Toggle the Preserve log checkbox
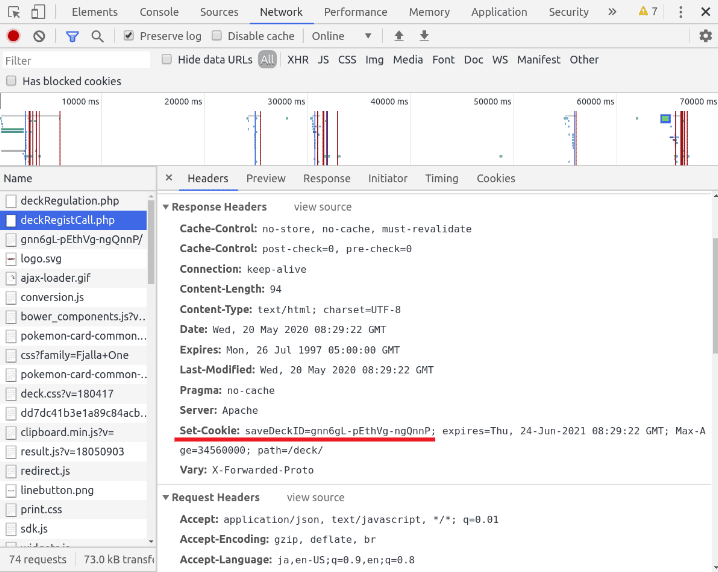This screenshot has height=572, width=718. (x=129, y=35)
